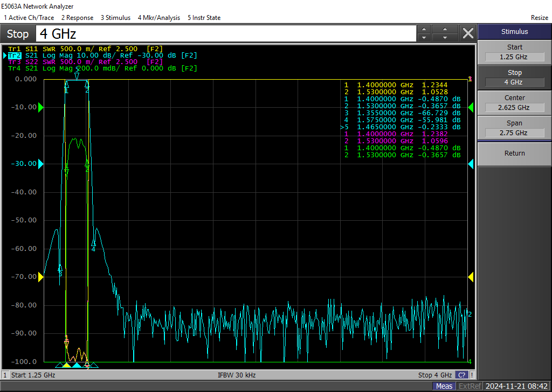Click the cyan reference marker at -30.00
The height and width of the screenshot is (392, 552).
pyautogui.click(x=41, y=164)
